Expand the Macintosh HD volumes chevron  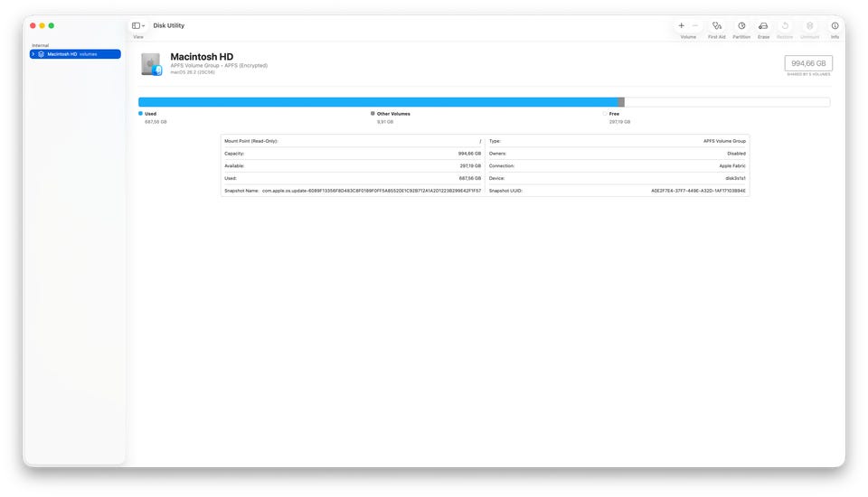pyautogui.click(x=33, y=54)
